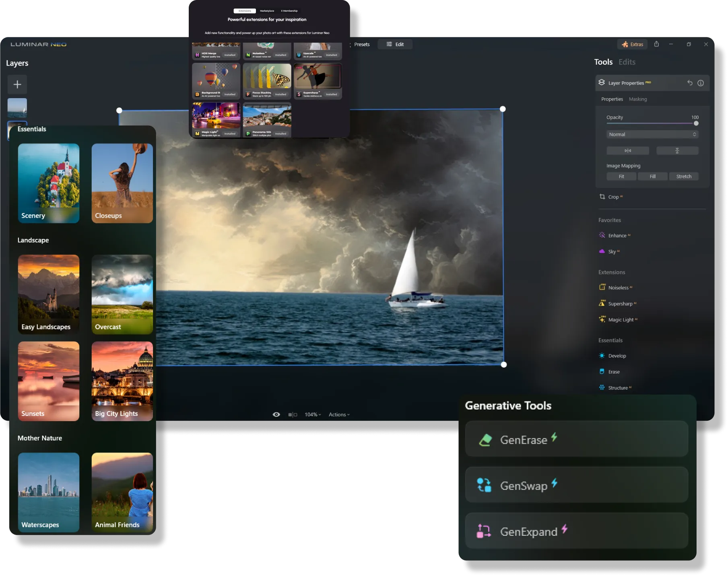Click the Fill image mapping button
Image resolution: width=728 pixels, height=576 pixels.
(653, 176)
